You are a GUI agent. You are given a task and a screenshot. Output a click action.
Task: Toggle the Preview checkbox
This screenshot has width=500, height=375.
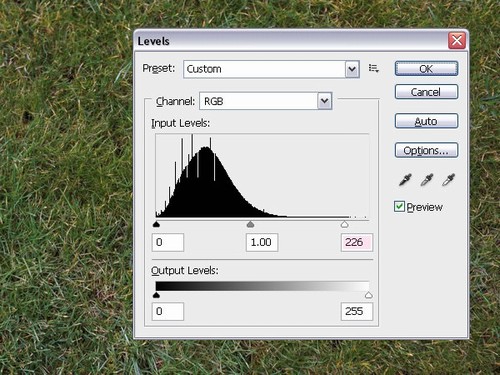[x=399, y=207]
